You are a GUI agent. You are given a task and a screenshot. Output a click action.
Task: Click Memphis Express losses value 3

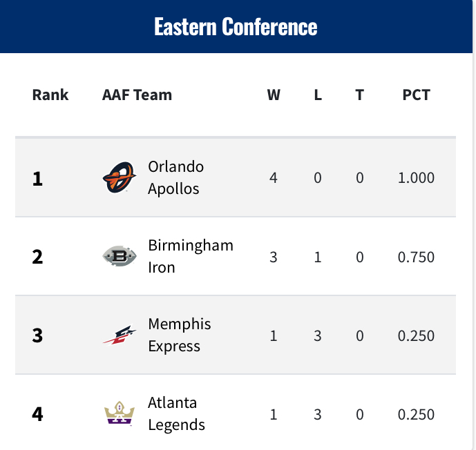tap(318, 335)
